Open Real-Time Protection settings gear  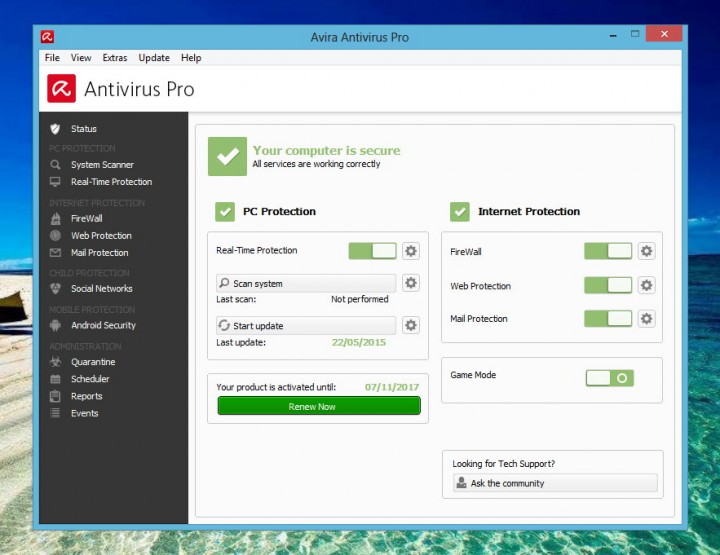(x=411, y=251)
